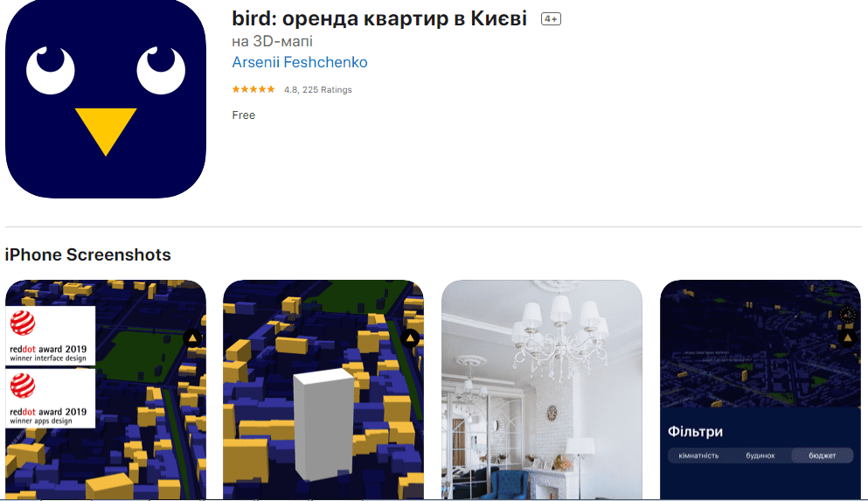Click the five-star rating icons

click(x=253, y=89)
